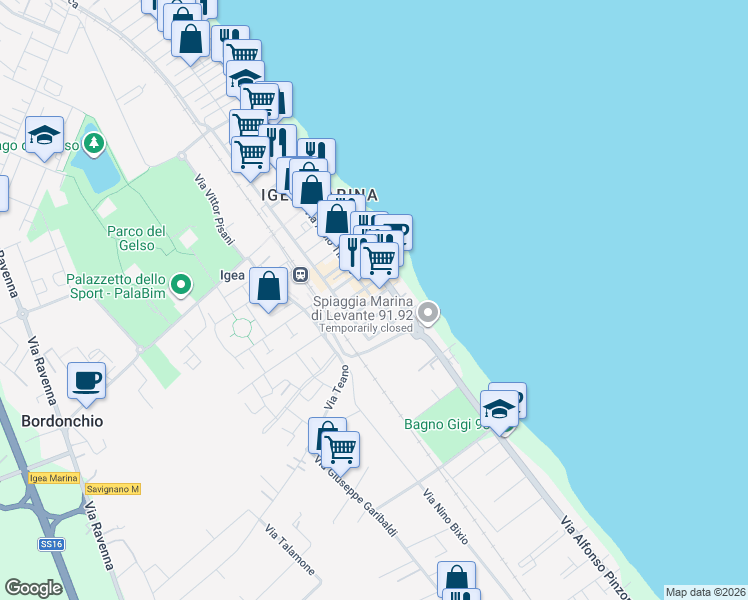Select the shopping bag marker next to Igea station
748x600 pixels.
(x=269, y=287)
